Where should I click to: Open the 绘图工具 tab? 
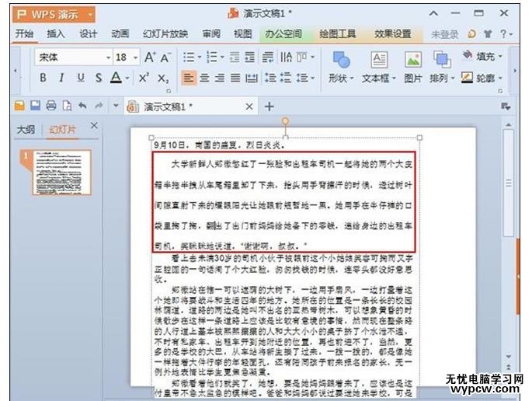click(x=338, y=33)
